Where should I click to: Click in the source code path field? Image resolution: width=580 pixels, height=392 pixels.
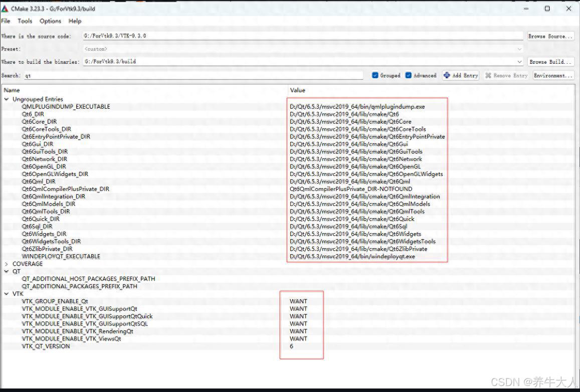303,36
